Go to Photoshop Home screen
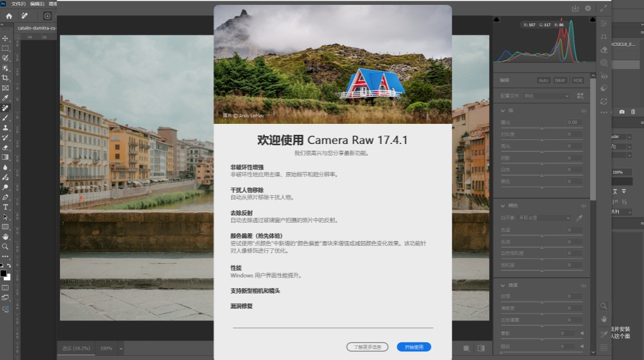The width and height of the screenshot is (644, 360). point(9,16)
